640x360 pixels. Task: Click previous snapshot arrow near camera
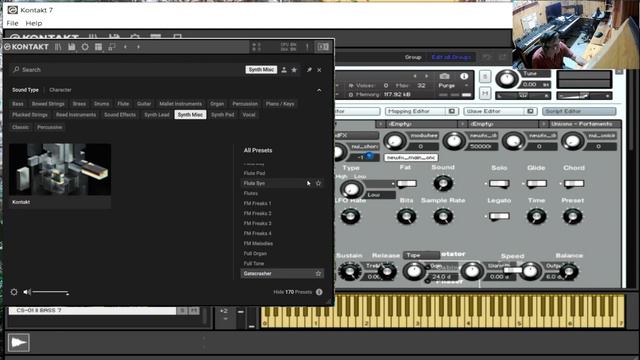coord(415,76)
